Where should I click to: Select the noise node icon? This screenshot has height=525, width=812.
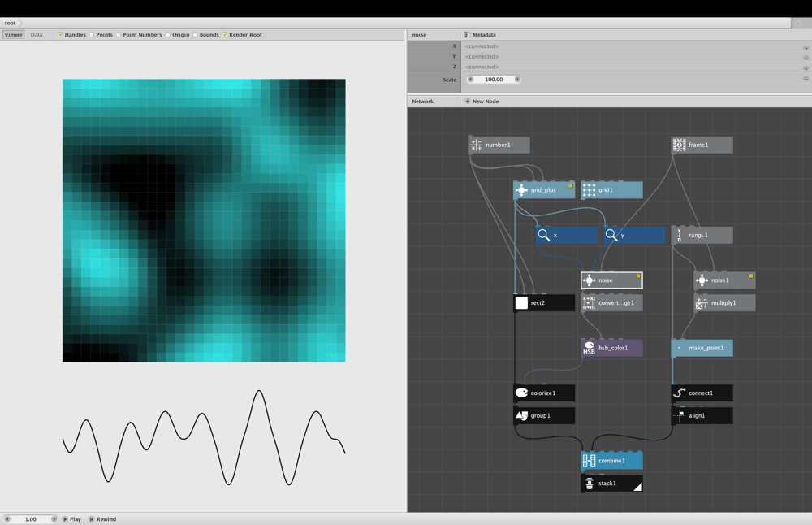589,280
